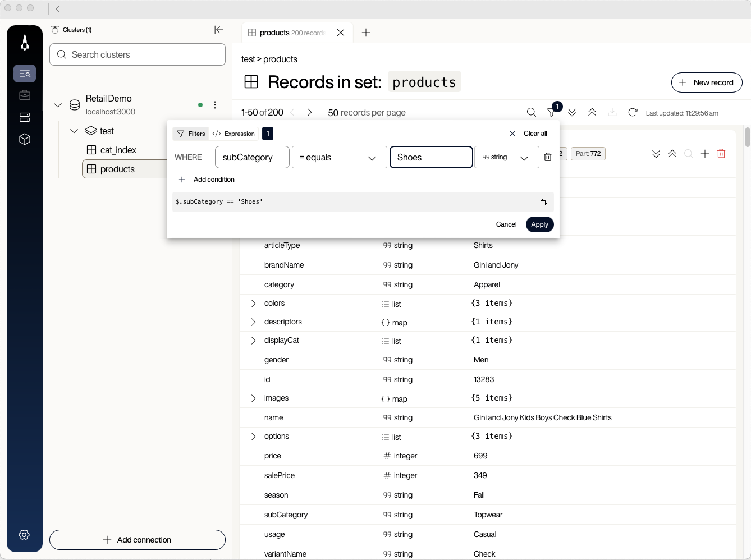
Task: Open settings gear in left sidebar
Action: click(24, 535)
